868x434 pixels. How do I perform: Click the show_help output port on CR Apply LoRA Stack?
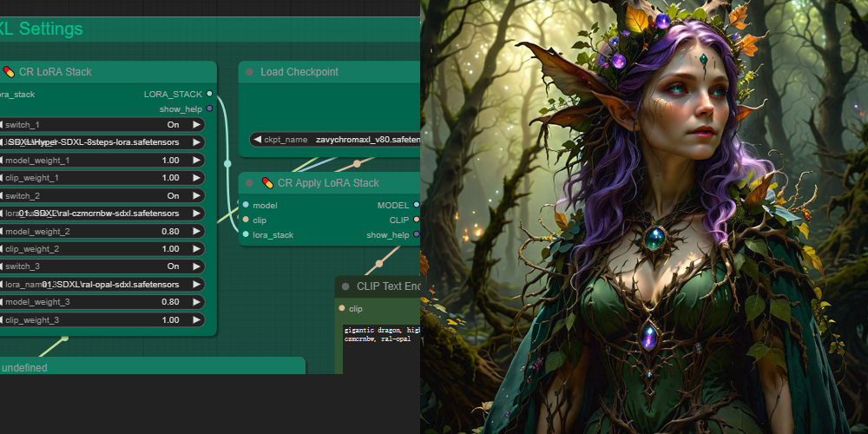tap(417, 234)
